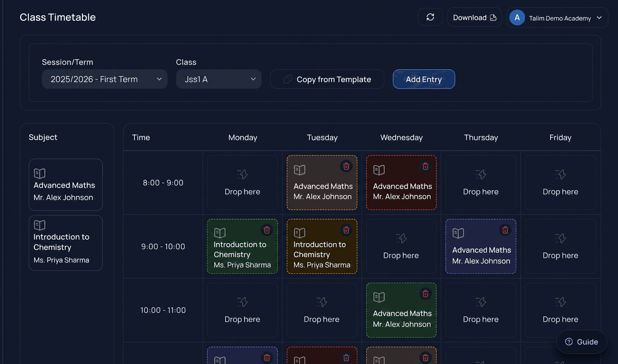This screenshot has height=364, width=618.
Task: Delete Tuesday 8:00 Advanced Maths entry
Action: [x=346, y=166]
